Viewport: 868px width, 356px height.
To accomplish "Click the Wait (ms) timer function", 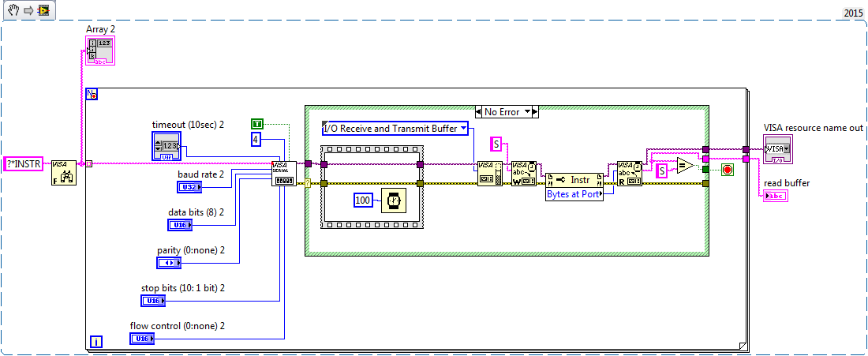I will (392, 201).
